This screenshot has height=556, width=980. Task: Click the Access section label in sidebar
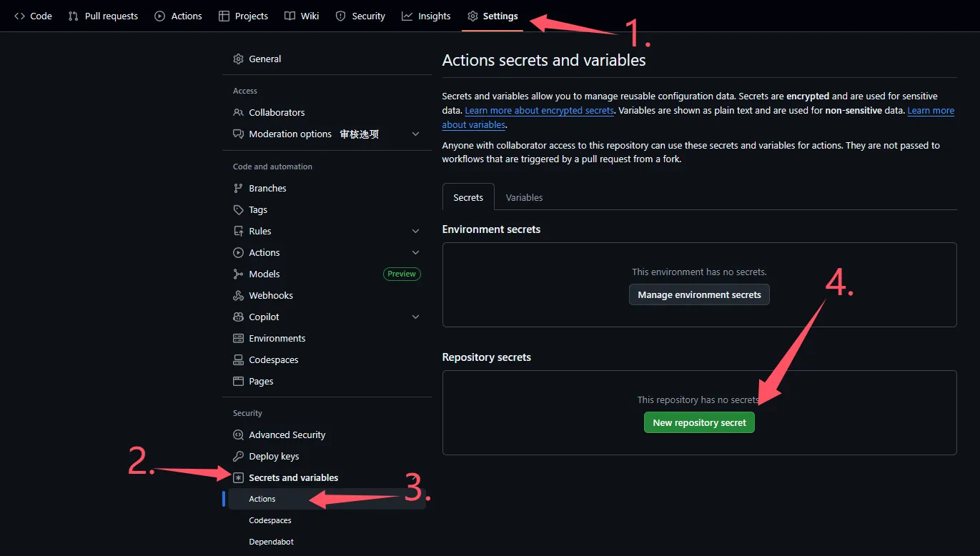[x=245, y=91]
